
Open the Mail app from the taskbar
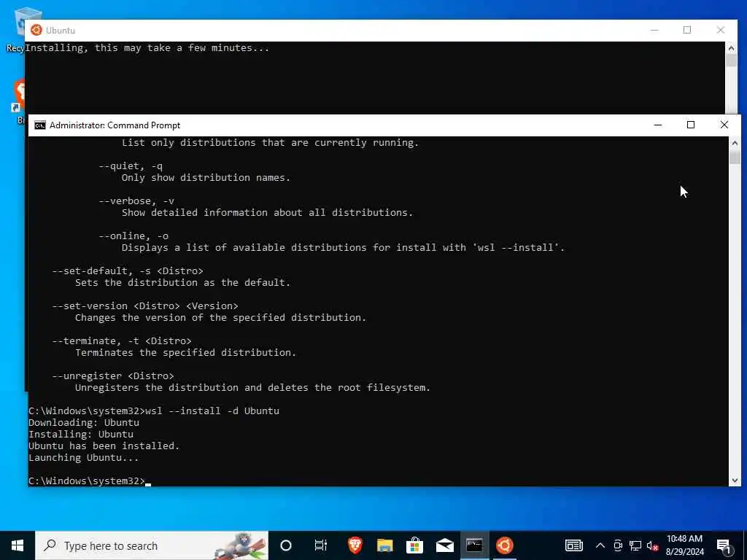click(x=445, y=545)
